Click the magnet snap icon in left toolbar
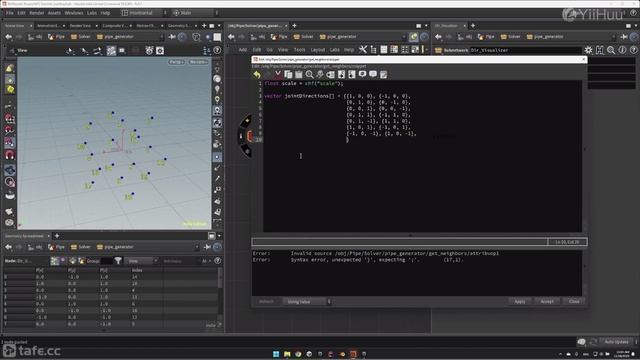The width and height of the screenshot is (640, 360). [x=10, y=155]
